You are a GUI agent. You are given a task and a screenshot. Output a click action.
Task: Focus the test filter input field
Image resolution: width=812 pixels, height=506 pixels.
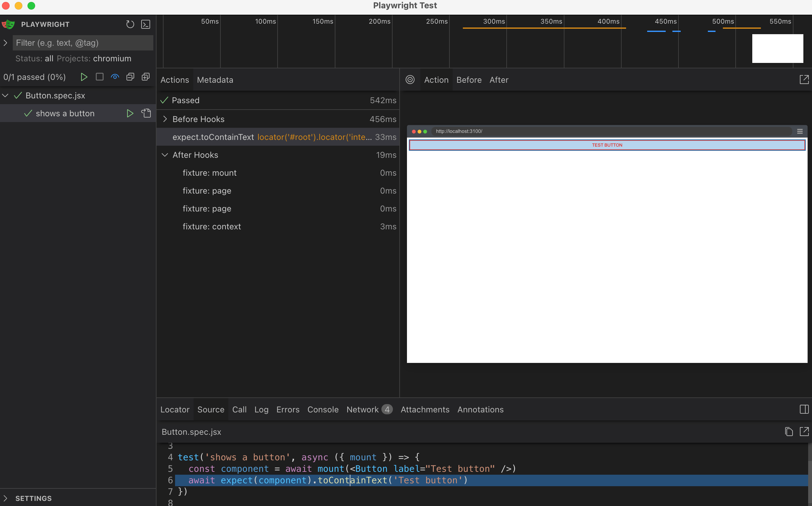click(x=83, y=43)
